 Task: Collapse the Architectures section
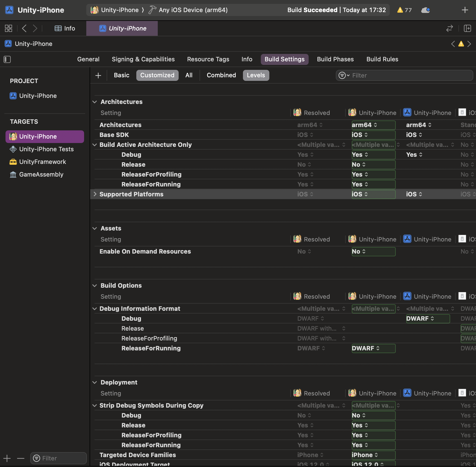(95, 102)
